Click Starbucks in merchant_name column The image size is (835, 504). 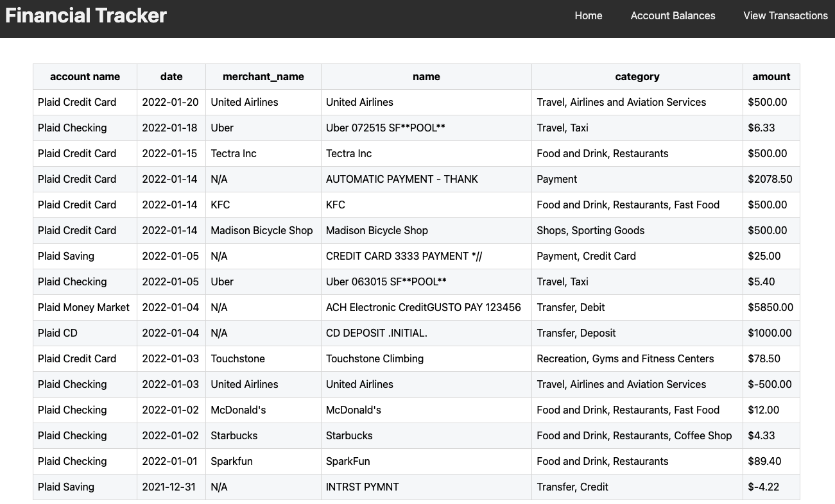point(263,435)
